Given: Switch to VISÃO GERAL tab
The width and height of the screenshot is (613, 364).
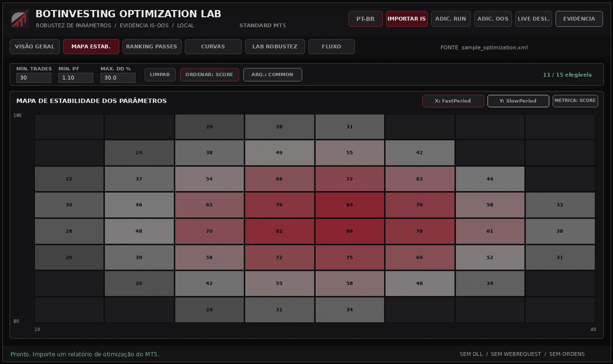Looking at the screenshot, I should 34,46.
